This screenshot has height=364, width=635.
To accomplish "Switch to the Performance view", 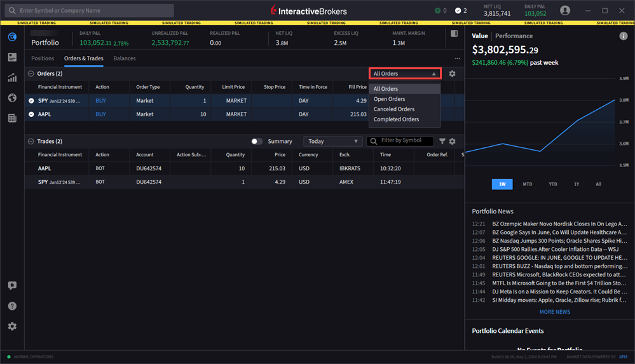I will click(514, 36).
